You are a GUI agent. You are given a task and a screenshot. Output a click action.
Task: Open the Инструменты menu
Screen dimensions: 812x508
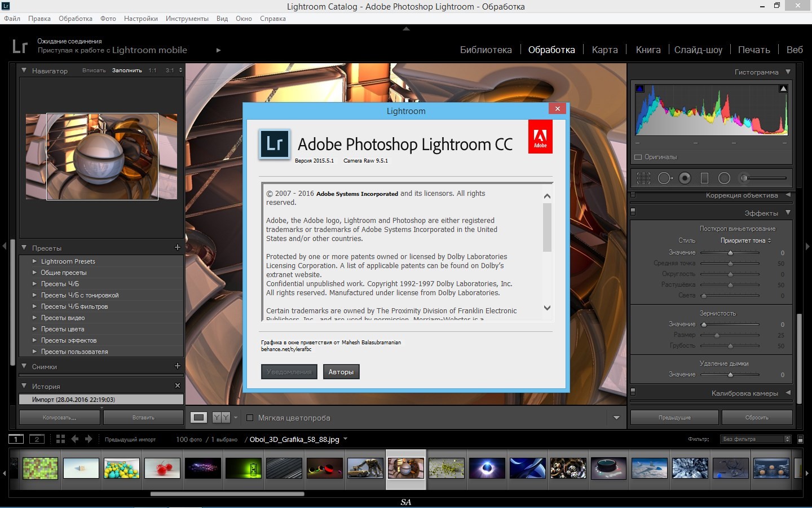coord(187,19)
